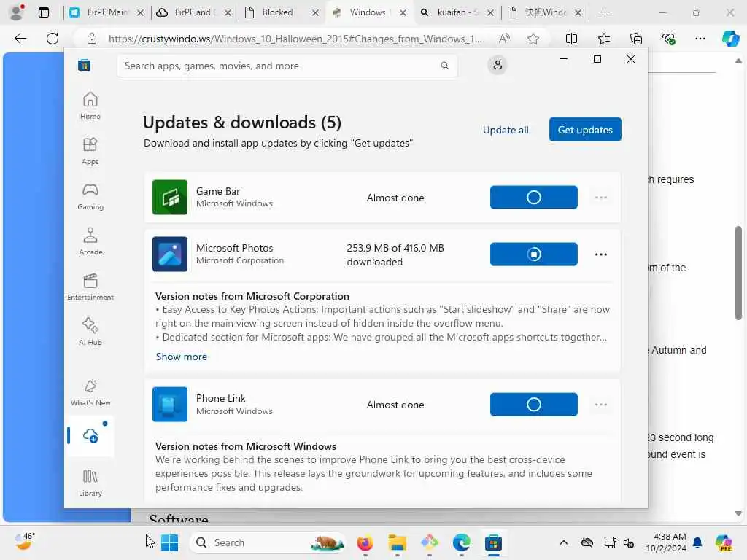Focus the Store search apps field
Viewport: 747px width, 560px height.
pos(287,66)
